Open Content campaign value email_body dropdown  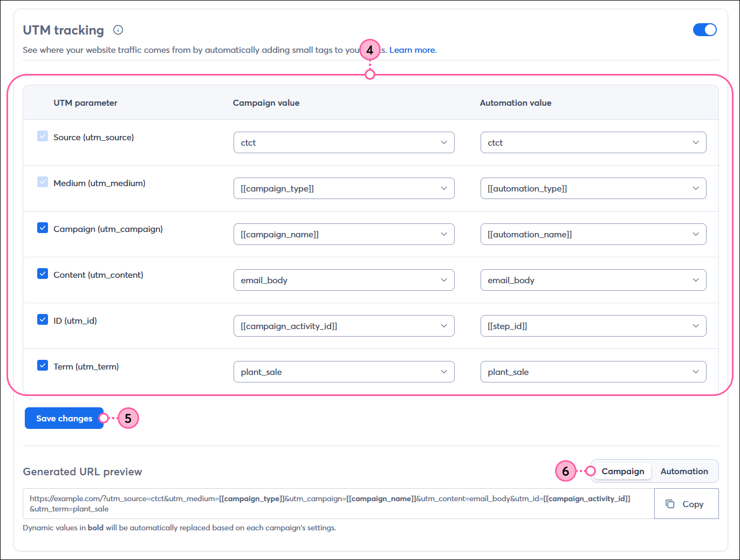(x=344, y=280)
